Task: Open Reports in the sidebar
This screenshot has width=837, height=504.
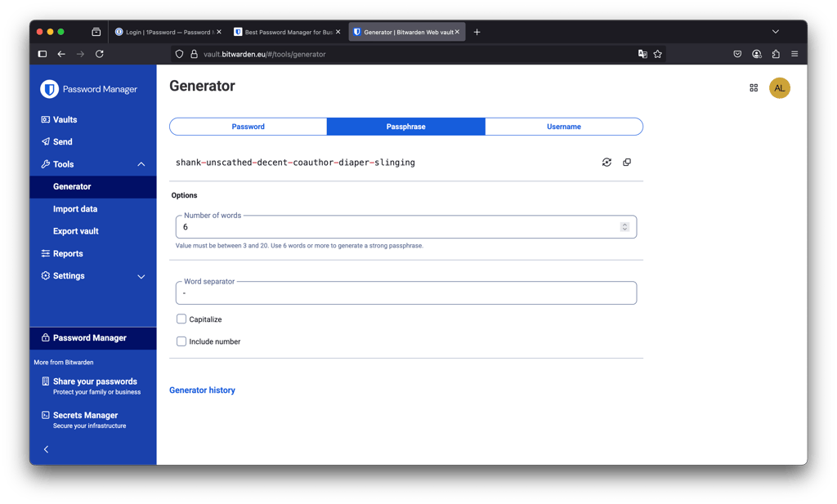Action: pyautogui.click(x=68, y=254)
